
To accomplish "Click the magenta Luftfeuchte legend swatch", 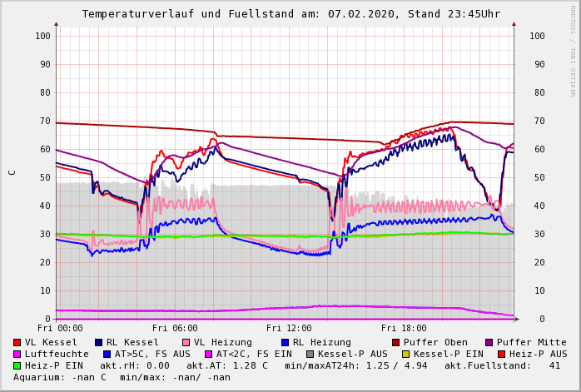I will point(17,354).
